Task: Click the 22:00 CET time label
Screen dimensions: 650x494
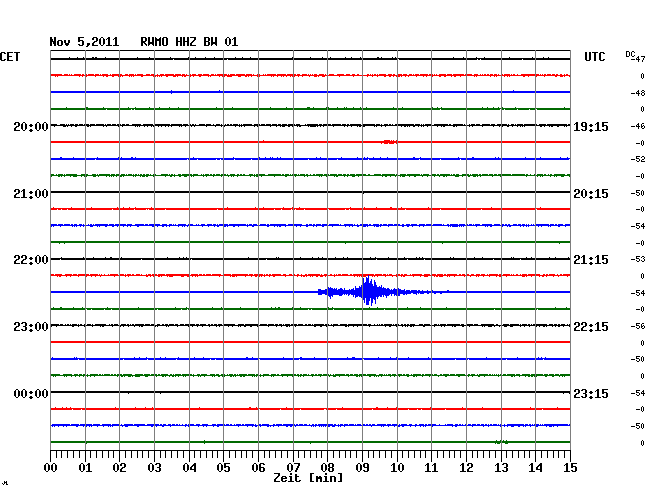Action: pyautogui.click(x=31, y=260)
